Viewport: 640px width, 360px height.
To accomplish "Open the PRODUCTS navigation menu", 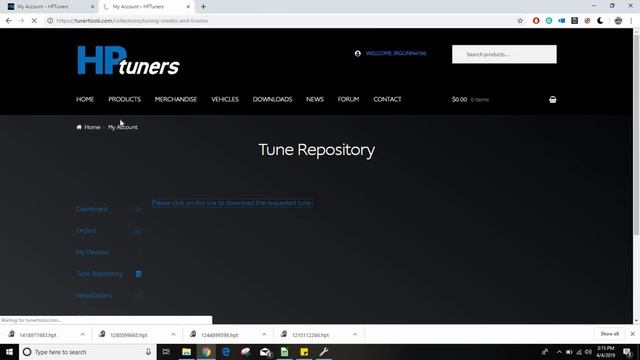I will pos(124,99).
